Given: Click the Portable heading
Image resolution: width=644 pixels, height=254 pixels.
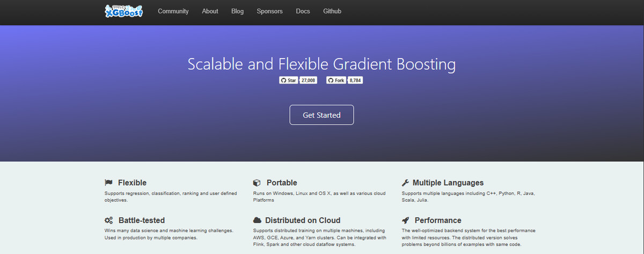Looking at the screenshot, I should click(282, 183).
